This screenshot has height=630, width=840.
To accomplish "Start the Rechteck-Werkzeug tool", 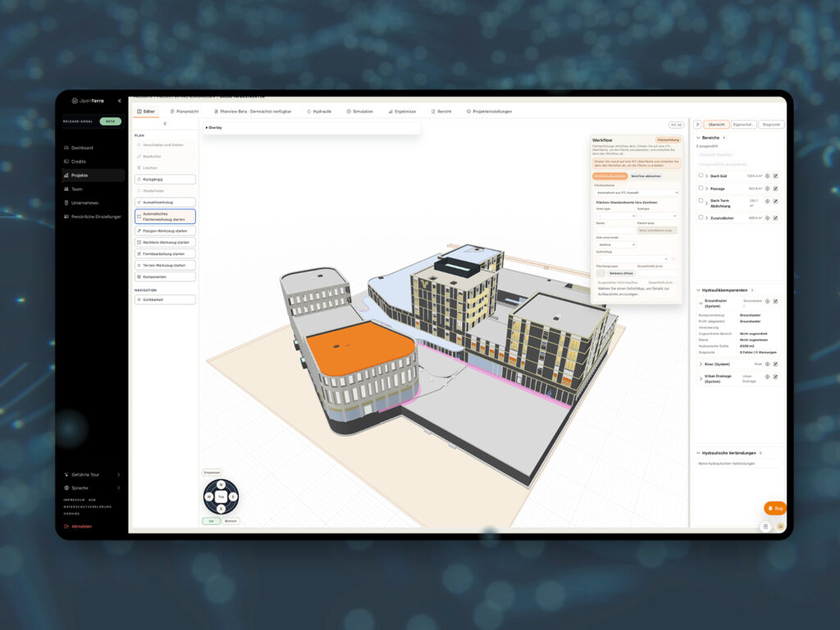I will point(165,243).
